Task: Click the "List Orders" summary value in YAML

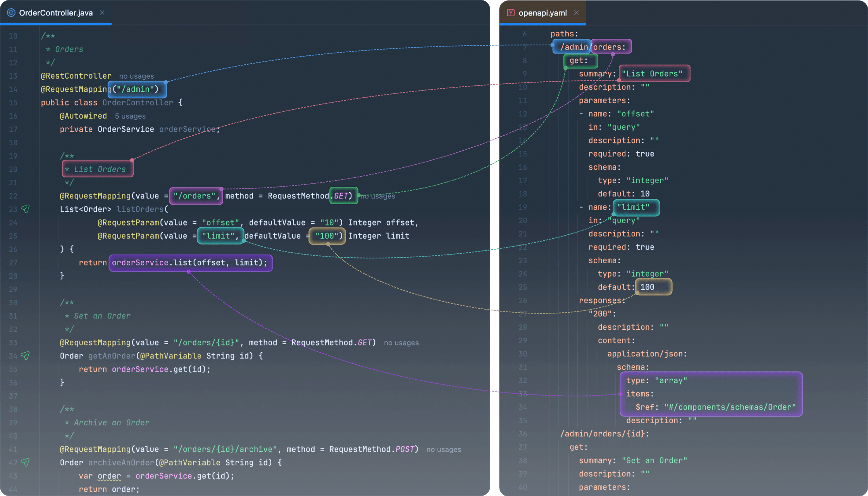Action: tap(654, 74)
